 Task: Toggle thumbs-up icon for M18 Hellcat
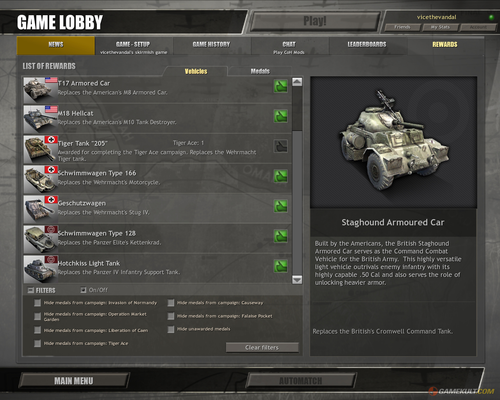tap(281, 116)
